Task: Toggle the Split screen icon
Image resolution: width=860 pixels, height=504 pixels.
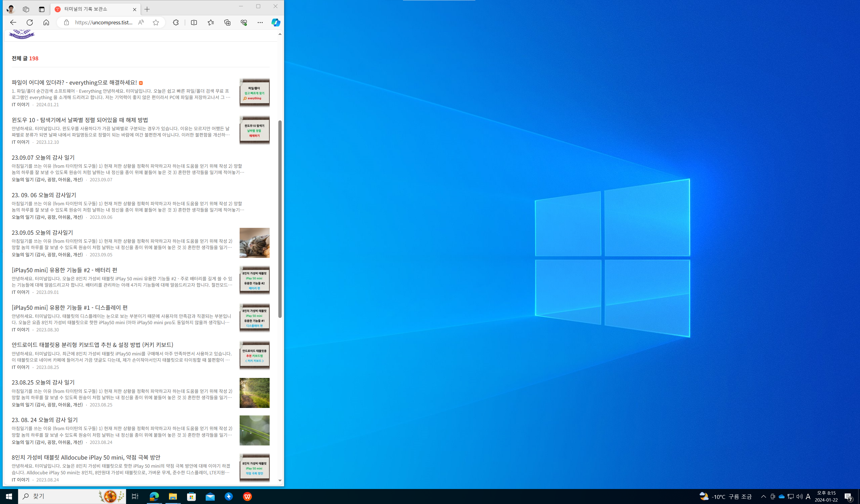Action: coord(194,23)
